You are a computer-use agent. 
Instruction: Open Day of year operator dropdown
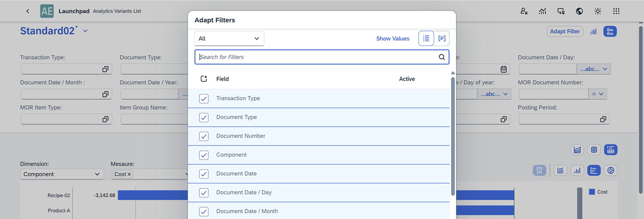coord(494,94)
